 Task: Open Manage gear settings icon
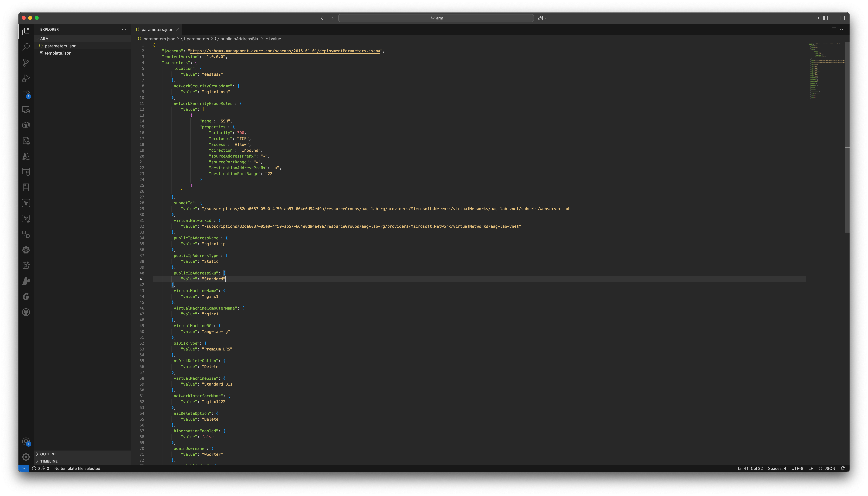(26, 457)
